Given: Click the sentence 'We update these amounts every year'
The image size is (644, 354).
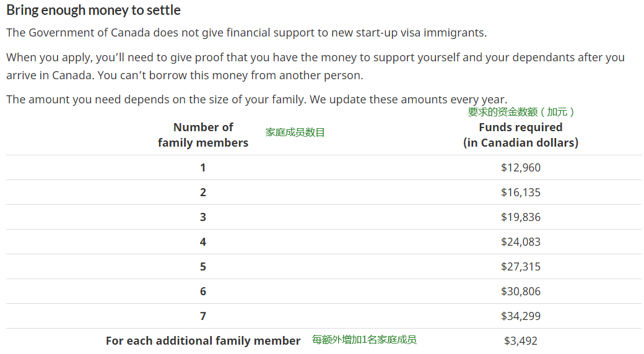Looking at the screenshot, I should [x=408, y=100].
